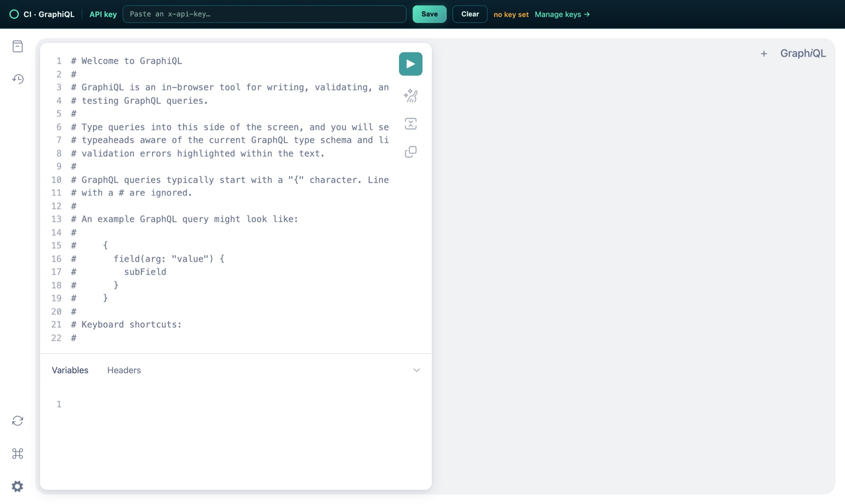Run the query with the play button
This screenshot has height=504, width=845.
[x=410, y=64]
